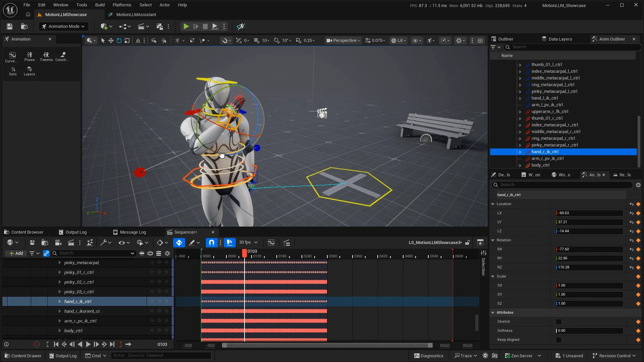The width and height of the screenshot is (644, 362).
Task: Open the animation Layers tool
Action: point(29,71)
